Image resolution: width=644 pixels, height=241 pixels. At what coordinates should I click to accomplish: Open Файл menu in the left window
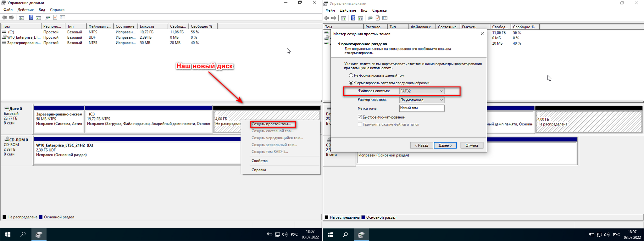click(8, 10)
